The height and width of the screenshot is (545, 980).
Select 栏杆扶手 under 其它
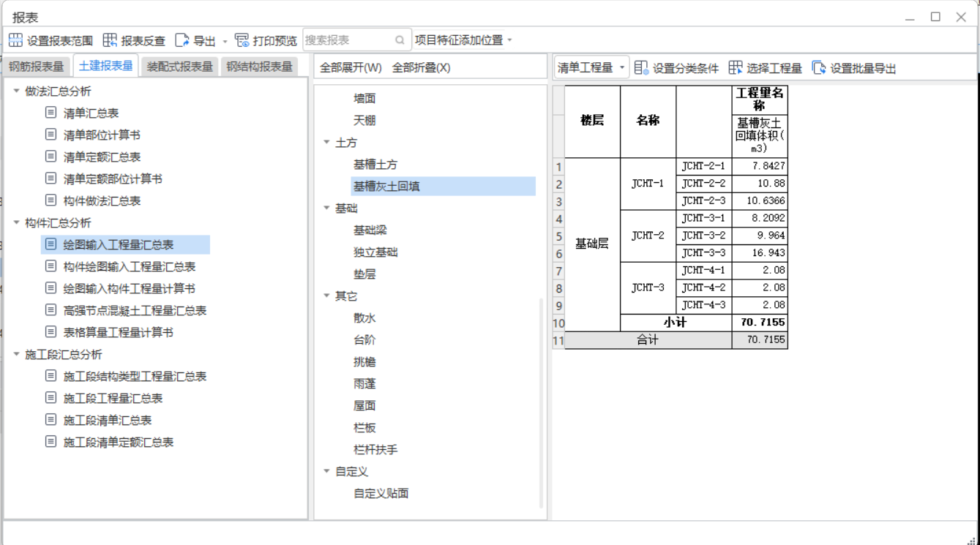click(375, 450)
